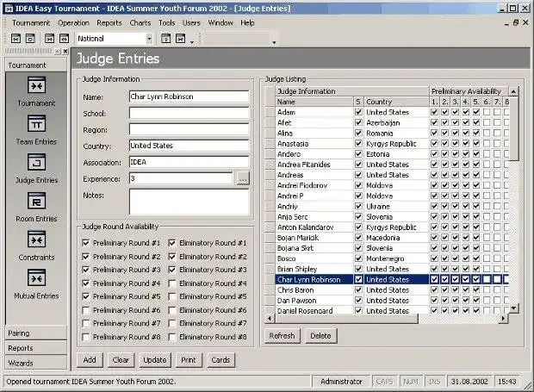Click the judge list horizontal scrollbar thumb
This screenshot has height=392, width=534.
click(346, 319)
